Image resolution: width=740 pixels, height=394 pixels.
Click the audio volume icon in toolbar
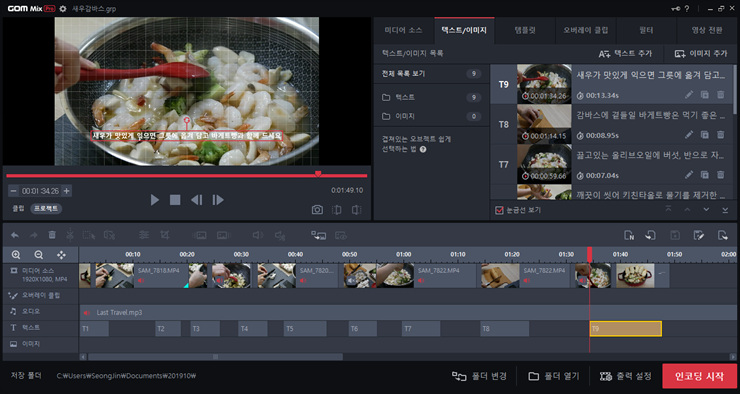257,235
